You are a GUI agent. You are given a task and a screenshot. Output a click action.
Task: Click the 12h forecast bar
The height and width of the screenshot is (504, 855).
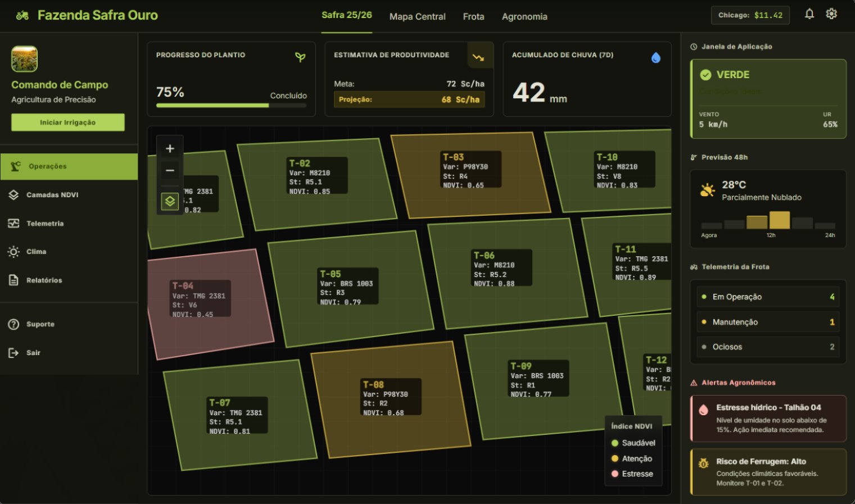[779, 220]
